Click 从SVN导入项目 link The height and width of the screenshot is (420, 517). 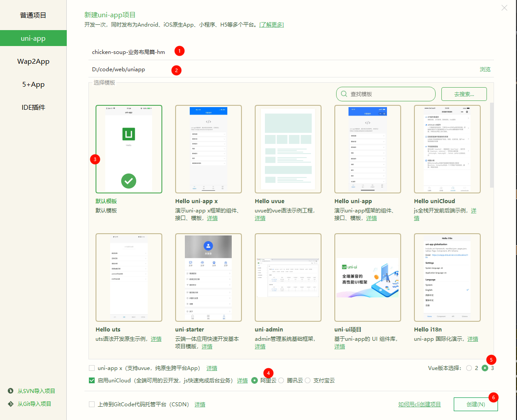click(36, 391)
